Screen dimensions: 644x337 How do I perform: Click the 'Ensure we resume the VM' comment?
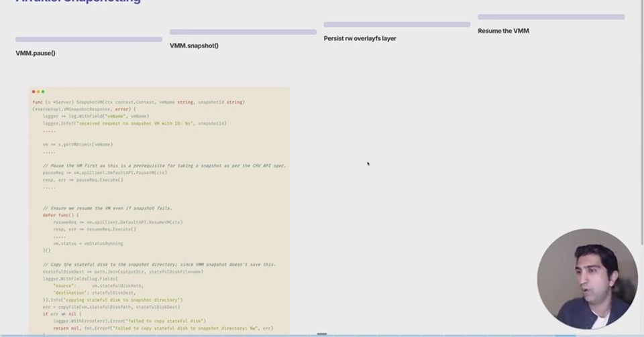click(107, 208)
